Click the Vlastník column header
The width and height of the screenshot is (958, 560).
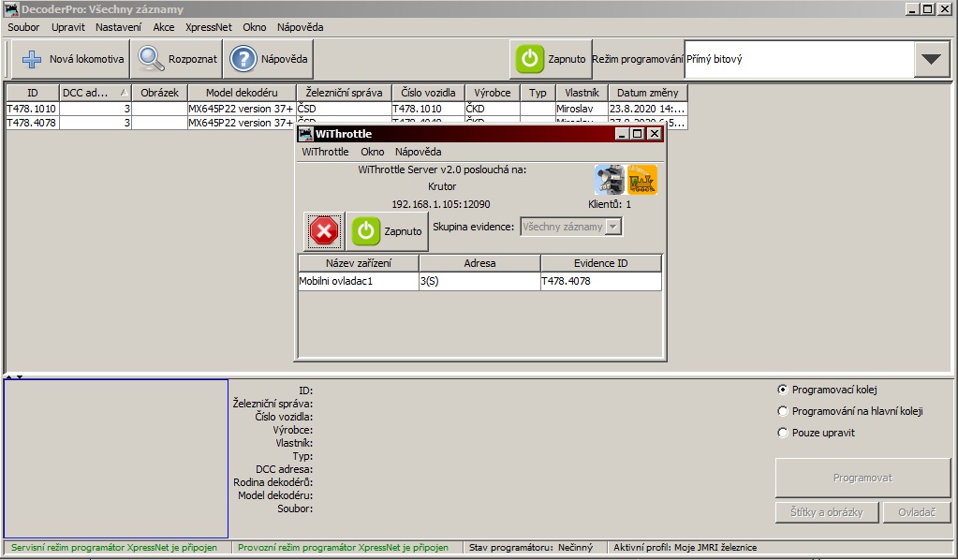click(582, 93)
